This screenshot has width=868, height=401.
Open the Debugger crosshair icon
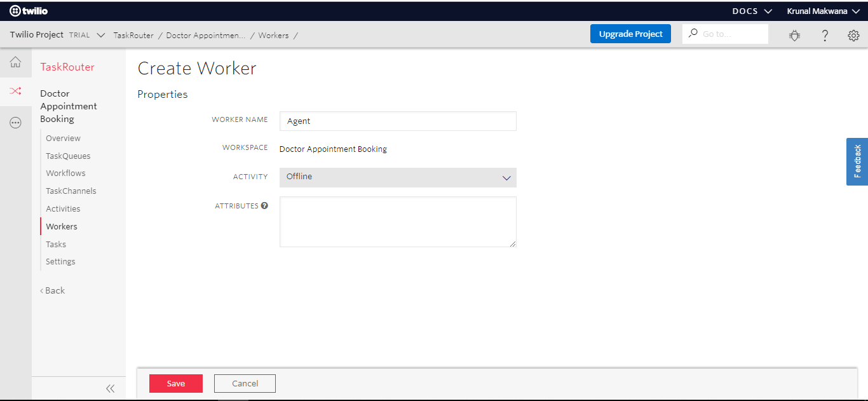[x=794, y=36]
